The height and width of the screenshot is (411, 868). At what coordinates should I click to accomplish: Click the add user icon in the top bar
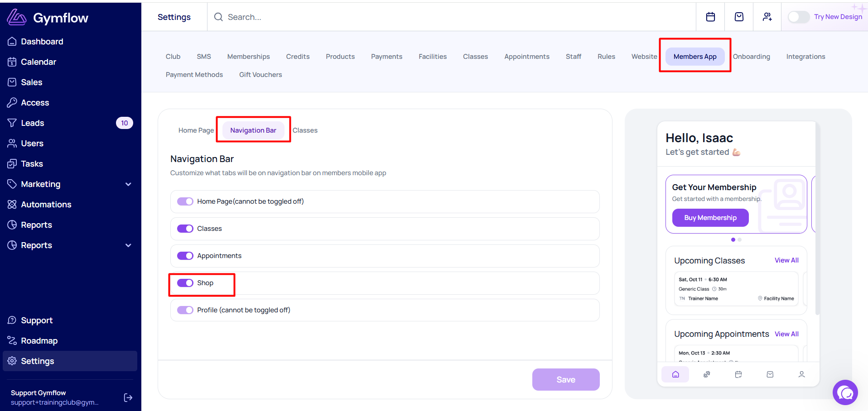(x=767, y=17)
